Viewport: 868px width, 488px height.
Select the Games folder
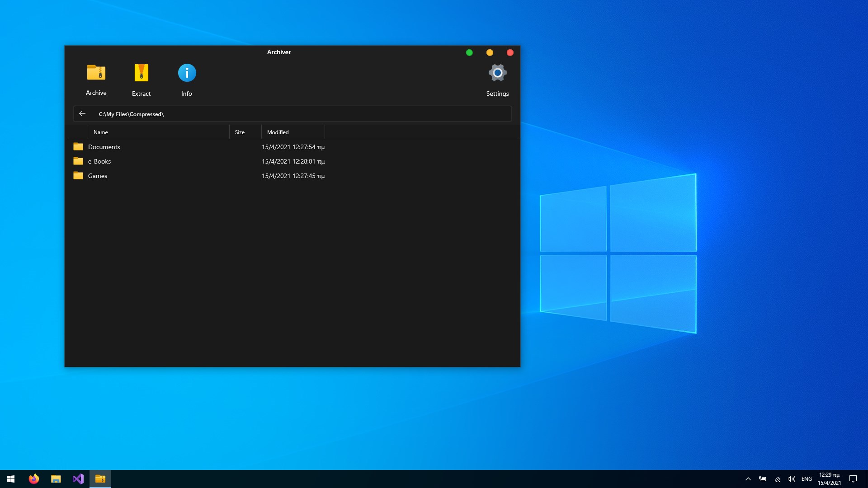(x=98, y=176)
